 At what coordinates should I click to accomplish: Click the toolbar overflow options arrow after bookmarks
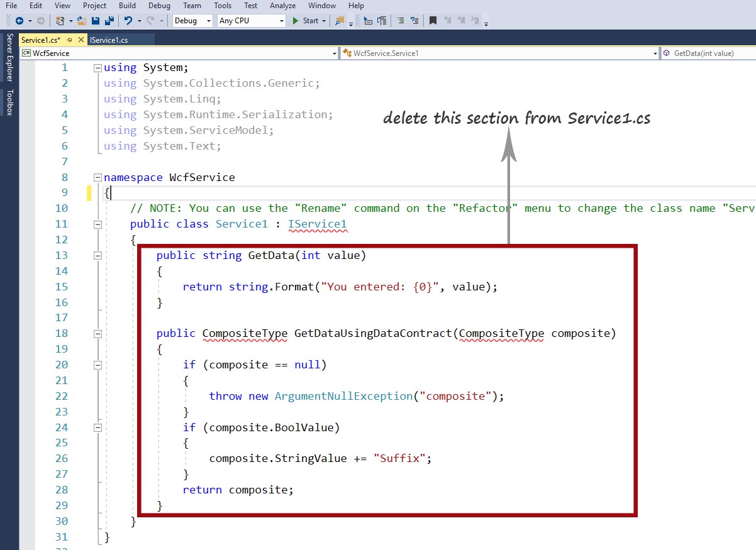coord(486,24)
